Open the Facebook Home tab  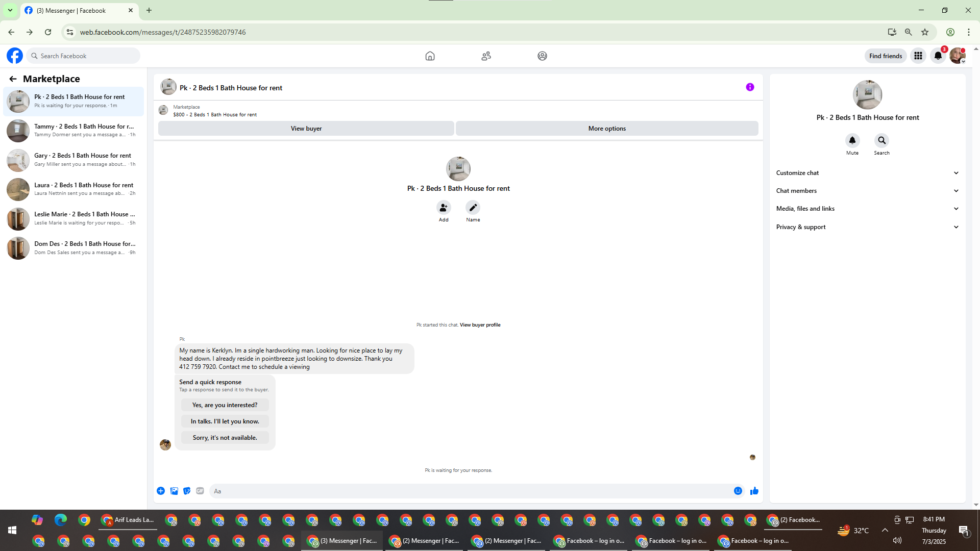click(430, 56)
